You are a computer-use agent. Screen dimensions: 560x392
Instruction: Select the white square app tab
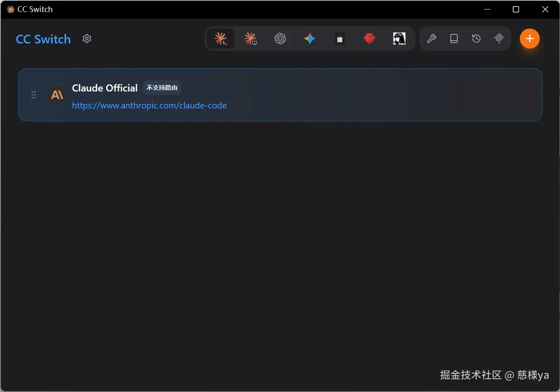(x=340, y=39)
